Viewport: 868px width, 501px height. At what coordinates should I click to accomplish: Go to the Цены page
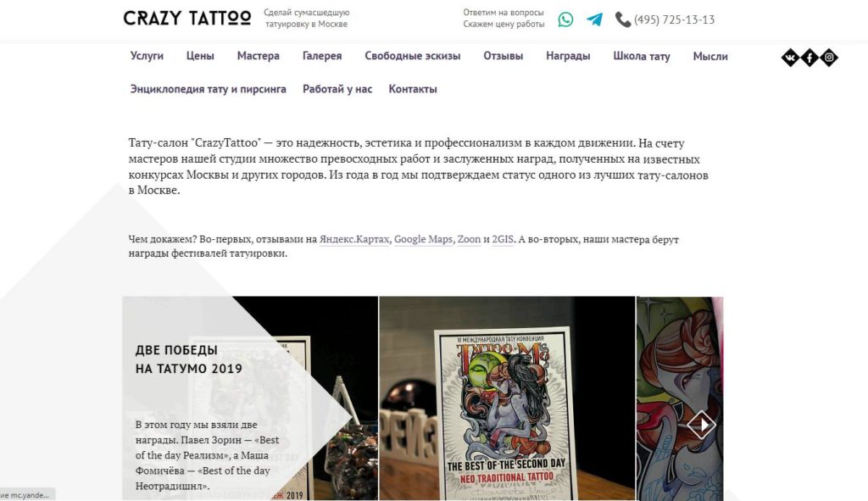pyautogui.click(x=200, y=56)
